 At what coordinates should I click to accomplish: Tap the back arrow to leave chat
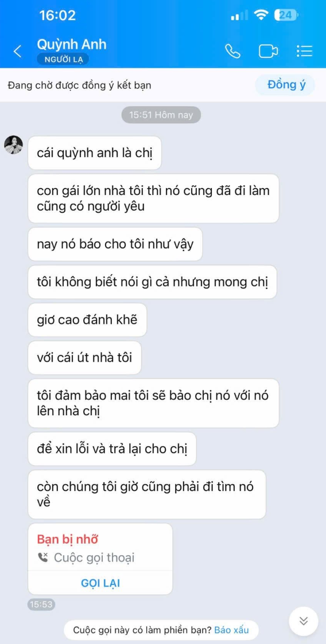[x=17, y=52]
